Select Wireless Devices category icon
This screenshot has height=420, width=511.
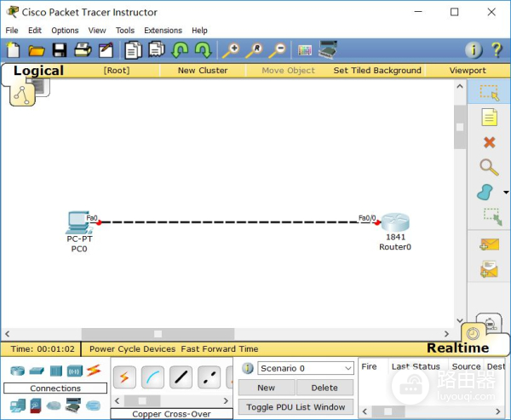click(75, 371)
